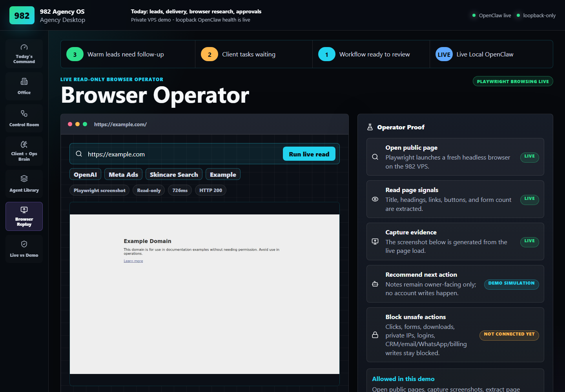Screen dimensions: 565x392
Task: Select the Example preset
Action: pyautogui.click(x=223, y=174)
